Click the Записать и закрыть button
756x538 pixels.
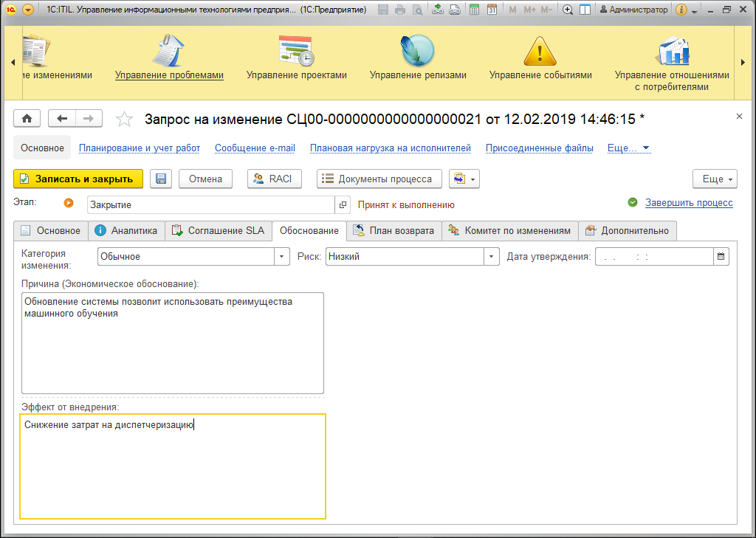(78, 179)
